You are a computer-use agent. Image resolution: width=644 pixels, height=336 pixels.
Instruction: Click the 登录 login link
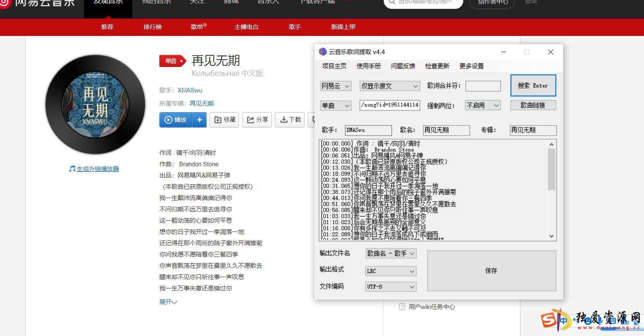click(x=531, y=2)
